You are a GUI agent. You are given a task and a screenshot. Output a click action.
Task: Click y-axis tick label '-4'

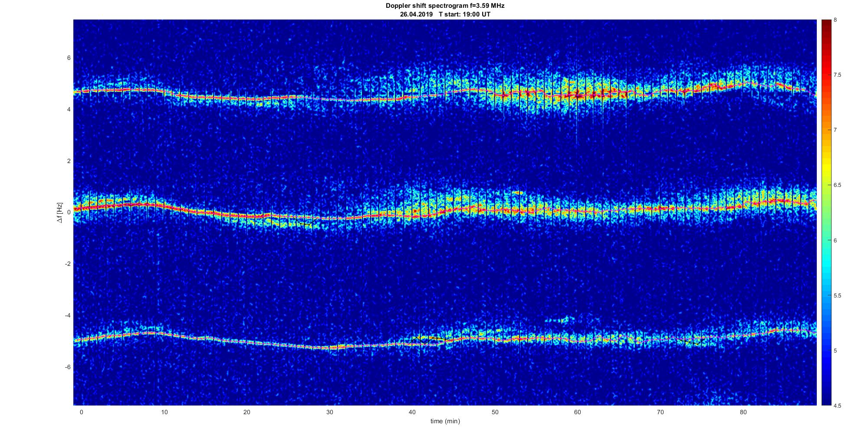tap(68, 315)
